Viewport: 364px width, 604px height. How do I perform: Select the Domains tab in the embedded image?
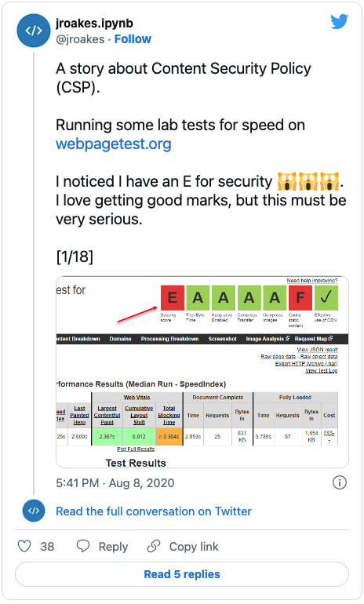[x=120, y=339]
